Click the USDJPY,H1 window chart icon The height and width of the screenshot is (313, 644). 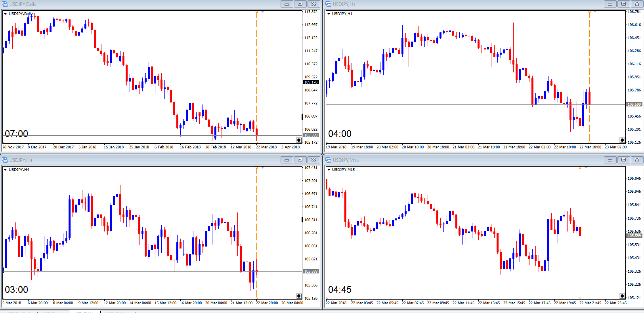328,4
